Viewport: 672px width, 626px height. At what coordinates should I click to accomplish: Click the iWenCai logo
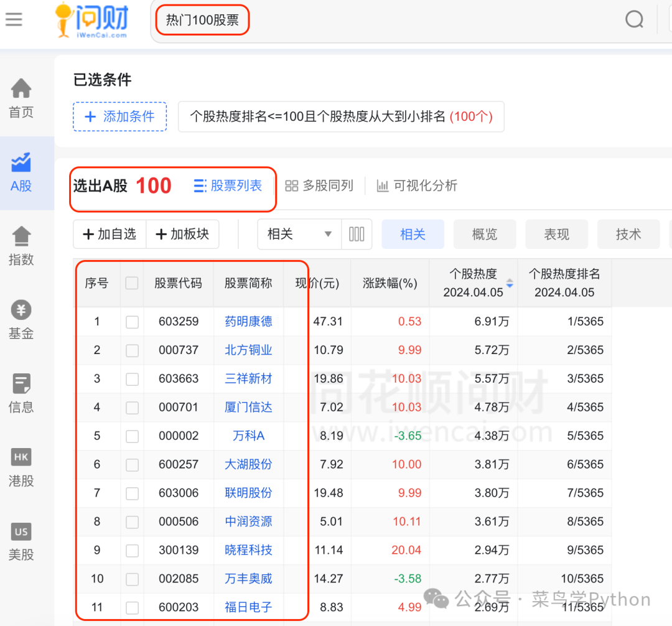pyautogui.click(x=92, y=20)
